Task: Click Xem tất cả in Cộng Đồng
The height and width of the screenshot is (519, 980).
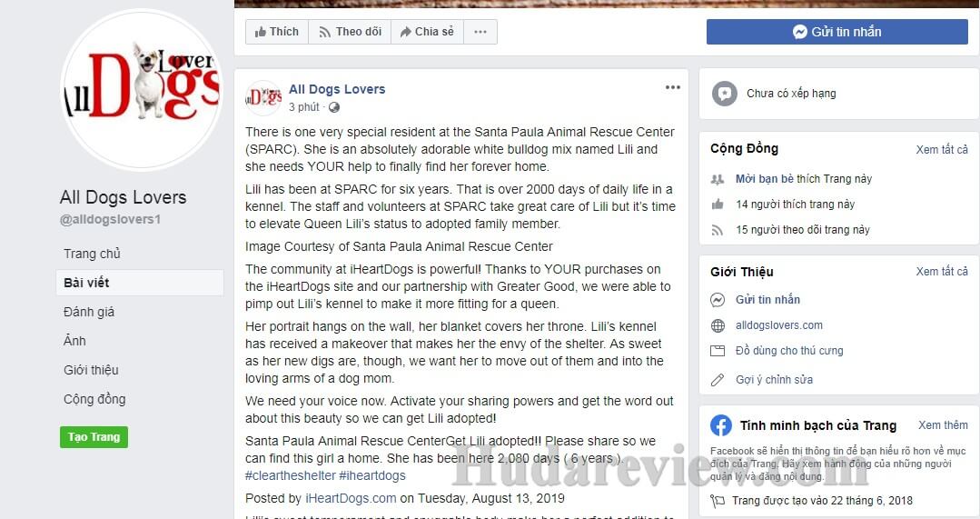Action: coord(941,149)
